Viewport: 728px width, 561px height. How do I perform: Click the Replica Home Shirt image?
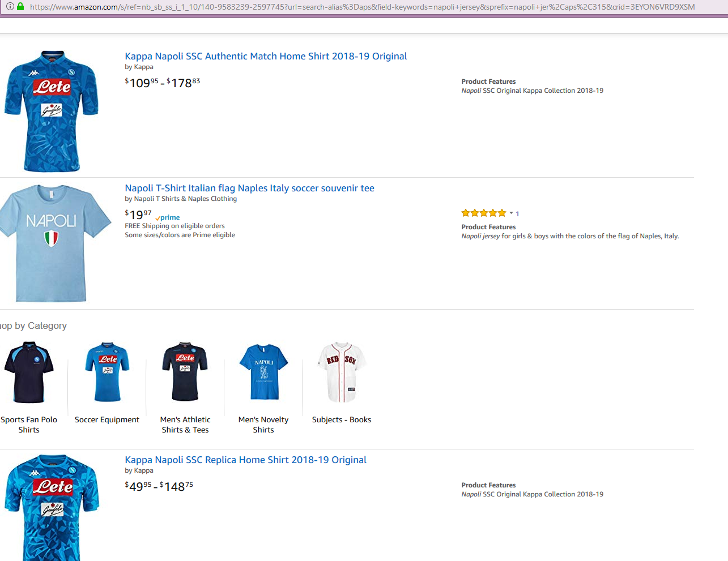[x=52, y=508]
